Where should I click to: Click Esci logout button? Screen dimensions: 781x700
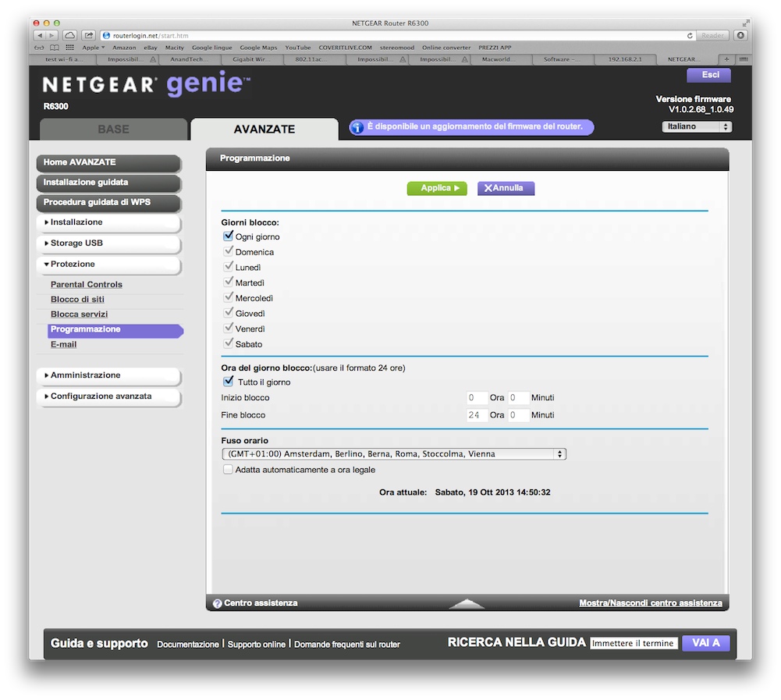click(708, 75)
